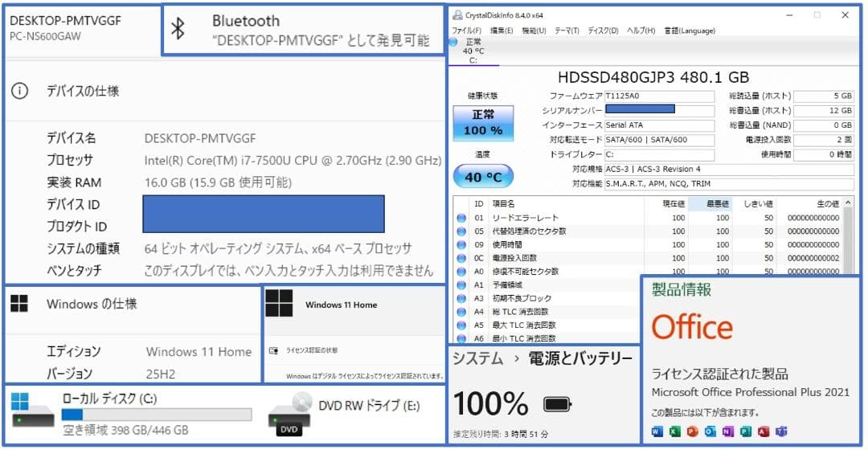The width and height of the screenshot is (868, 450).
Task: Click the SMART list vertical scrollbar
Action: [x=848, y=241]
